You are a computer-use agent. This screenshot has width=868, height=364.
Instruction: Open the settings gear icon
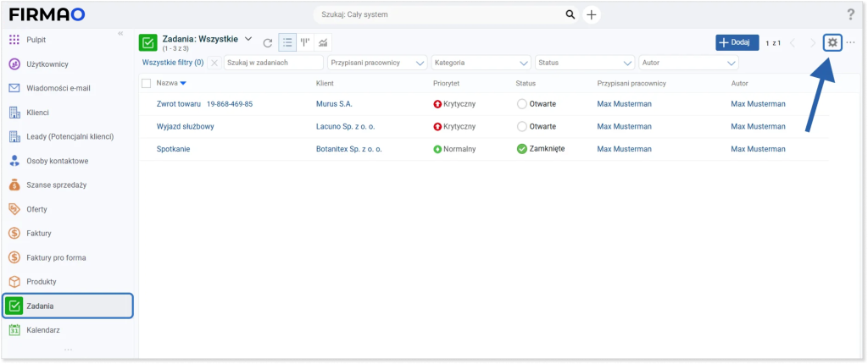click(x=832, y=42)
